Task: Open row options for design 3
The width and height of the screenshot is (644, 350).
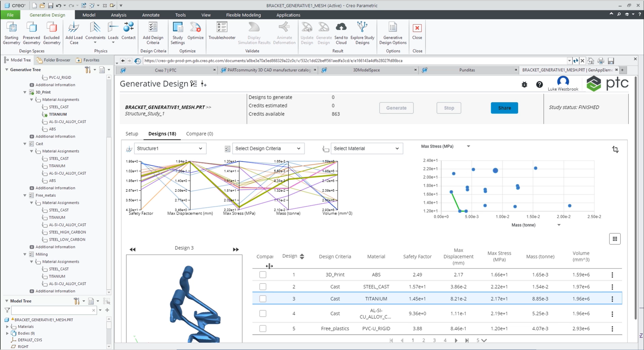Action: point(612,299)
